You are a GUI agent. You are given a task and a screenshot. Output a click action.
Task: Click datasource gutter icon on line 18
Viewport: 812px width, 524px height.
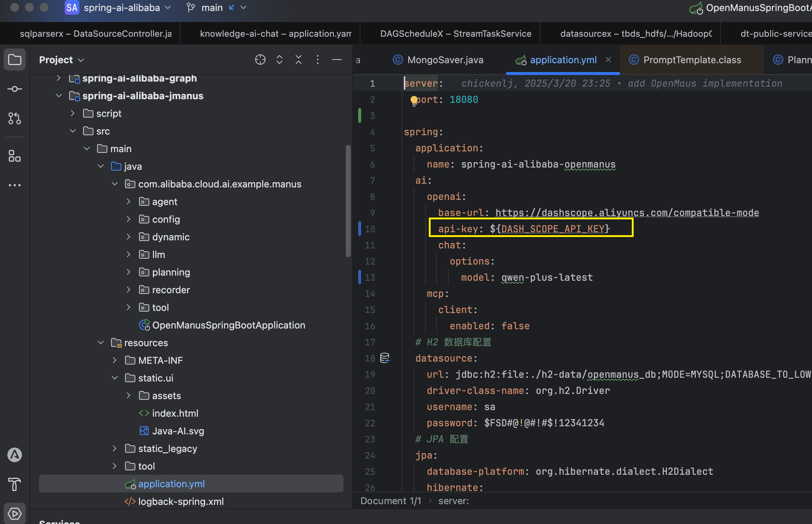[x=385, y=358]
